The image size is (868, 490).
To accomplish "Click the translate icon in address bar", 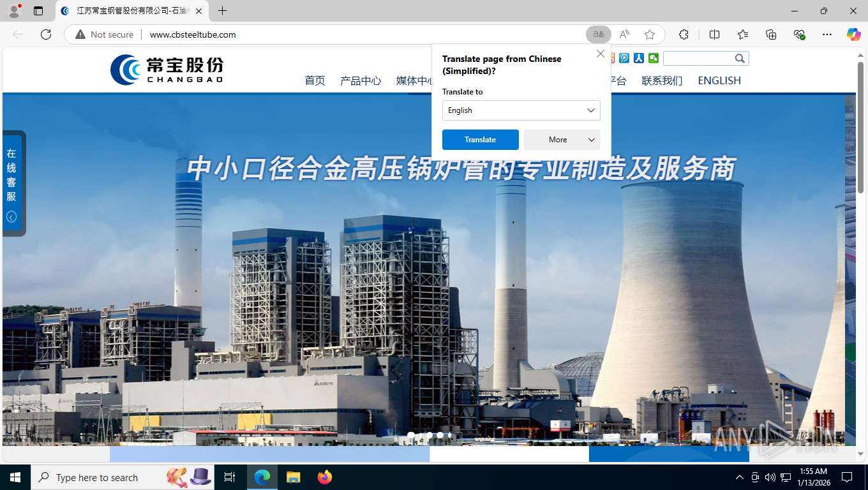I will click(x=599, y=34).
